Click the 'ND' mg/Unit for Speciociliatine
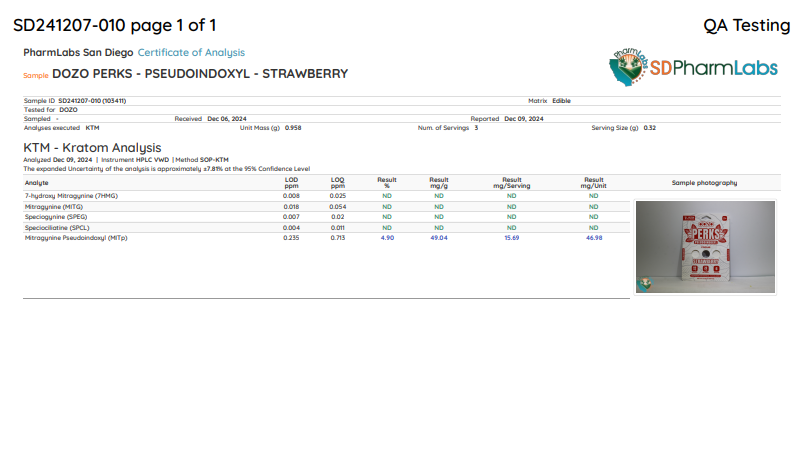804x464 pixels. (x=594, y=228)
